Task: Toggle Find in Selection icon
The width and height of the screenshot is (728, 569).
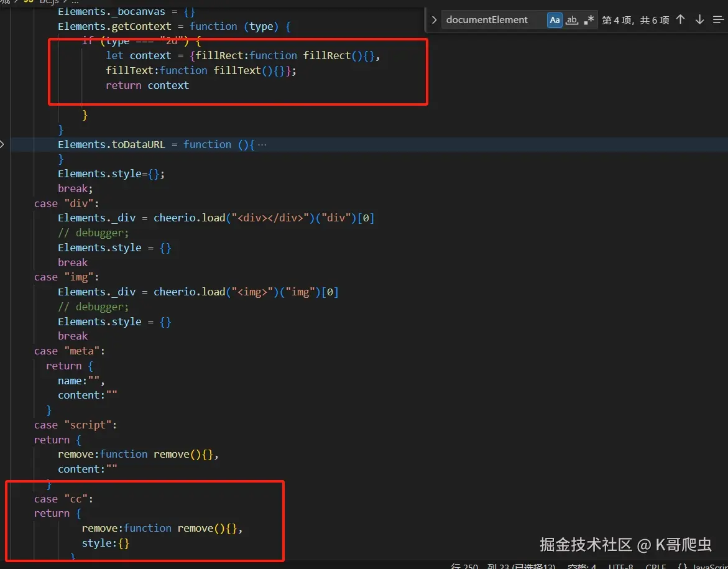Action: (x=718, y=19)
